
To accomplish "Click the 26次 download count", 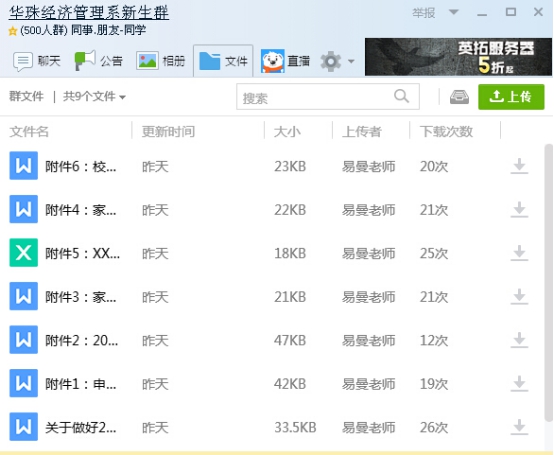I will coord(434,427).
